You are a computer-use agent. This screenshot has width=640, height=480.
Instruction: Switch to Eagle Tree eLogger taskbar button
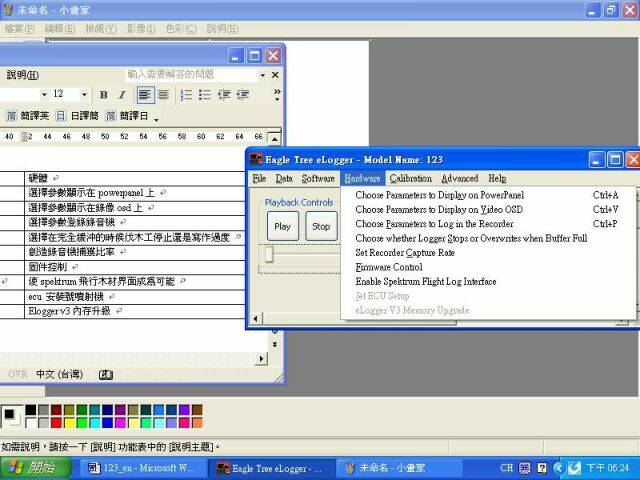coord(271,468)
